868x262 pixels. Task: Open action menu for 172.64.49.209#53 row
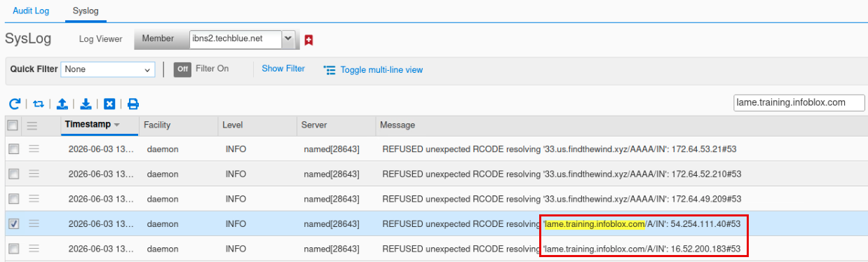pyautogui.click(x=34, y=199)
